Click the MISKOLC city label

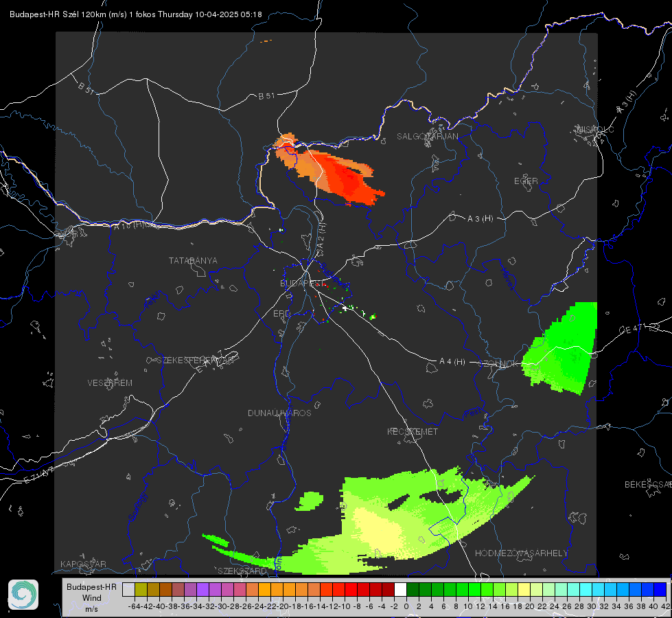pos(595,130)
